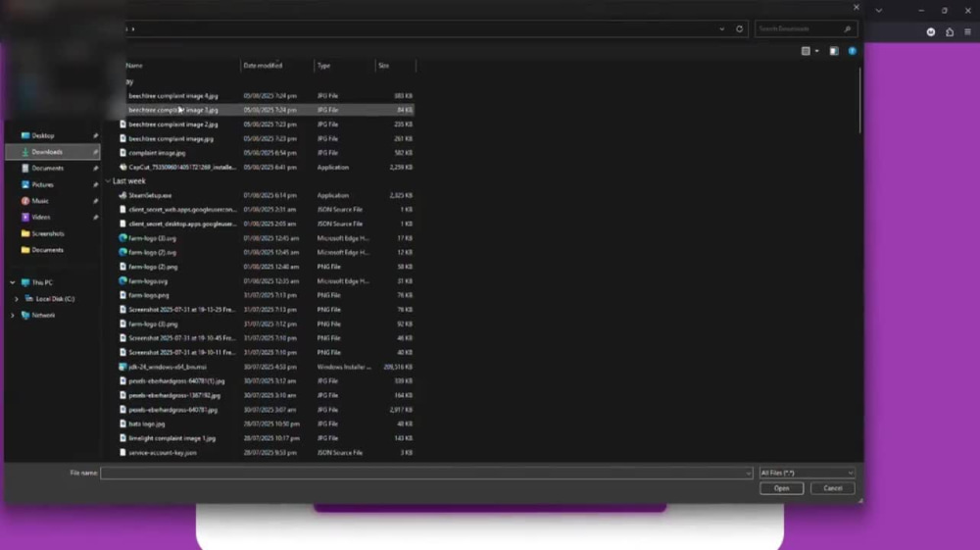Click the red Music icon in the sidebar

[x=25, y=201]
